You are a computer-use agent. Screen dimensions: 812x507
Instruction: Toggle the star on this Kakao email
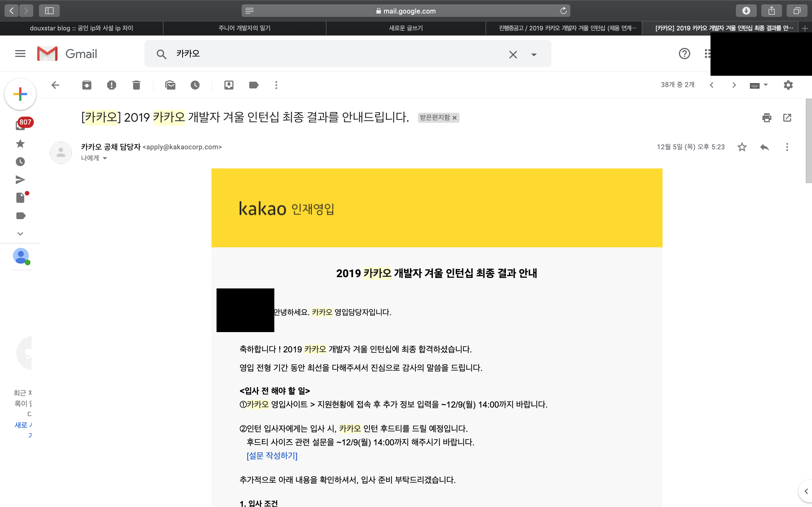tap(742, 147)
